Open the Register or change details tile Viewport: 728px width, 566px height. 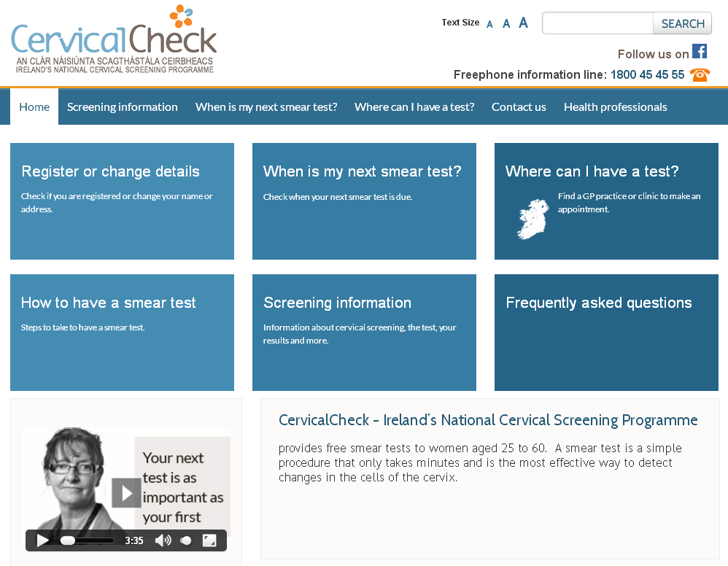pyautogui.click(x=122, y=201)
